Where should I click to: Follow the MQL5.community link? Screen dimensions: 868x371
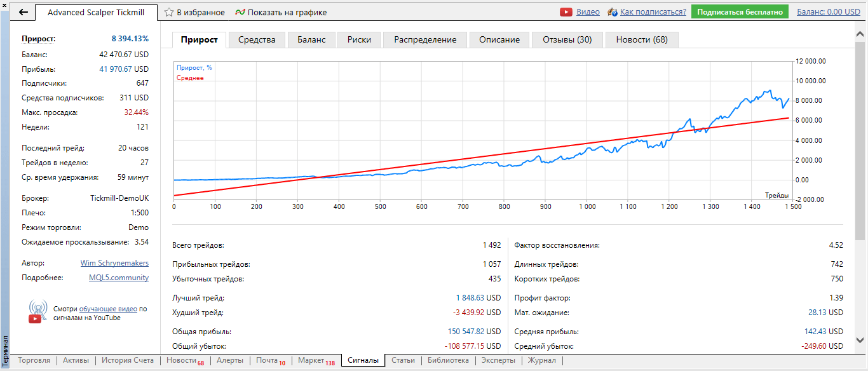[119, 278]
